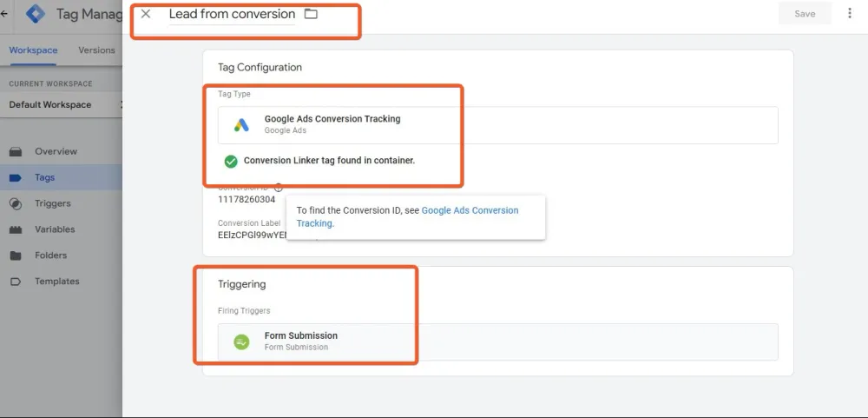Switch to the Workspace tab

click(x=33, y=50)
